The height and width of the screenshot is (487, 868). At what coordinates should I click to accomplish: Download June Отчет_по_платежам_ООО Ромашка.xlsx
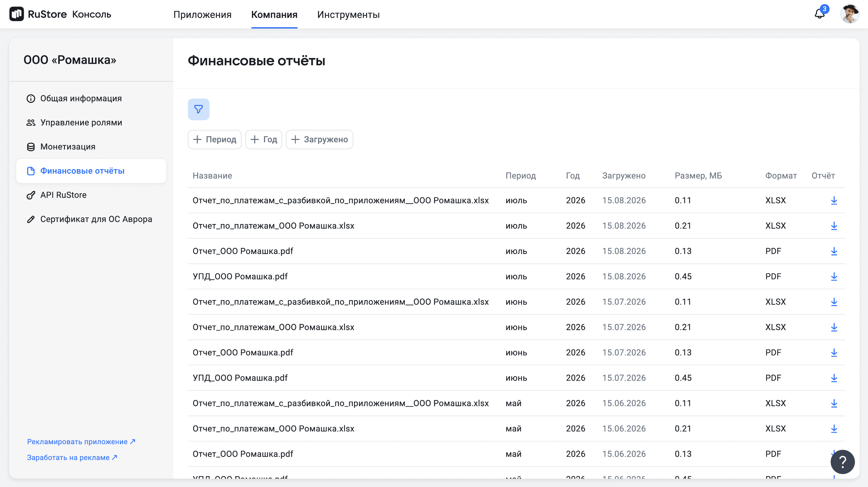(x=834, y=327)
